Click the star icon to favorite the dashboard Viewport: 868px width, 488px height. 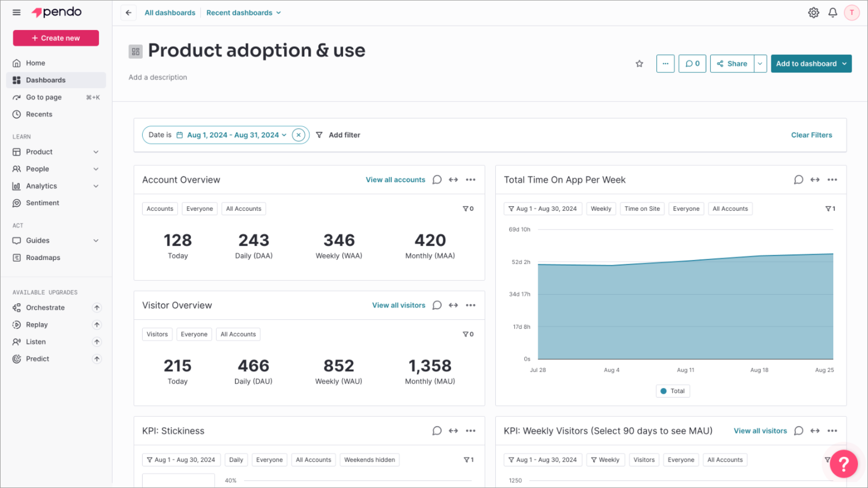coord(639,64)
